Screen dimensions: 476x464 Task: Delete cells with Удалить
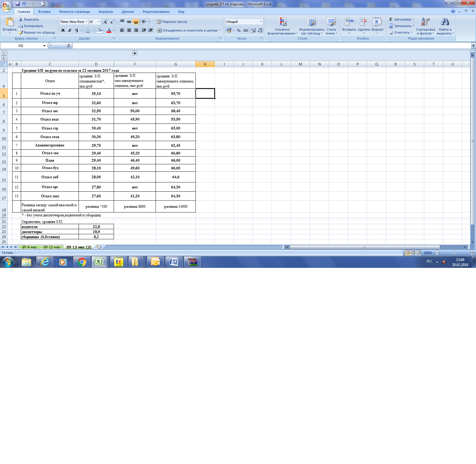pos(364,26)
